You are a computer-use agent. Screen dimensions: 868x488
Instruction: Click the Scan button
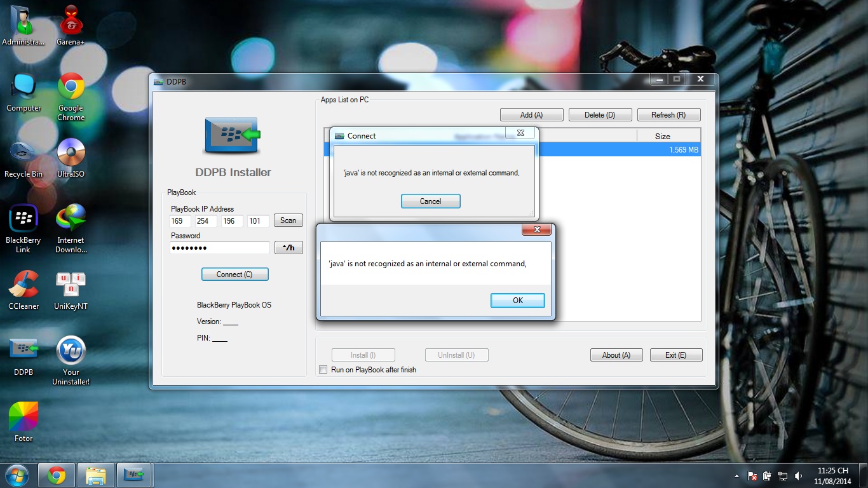tap(288, 220)
